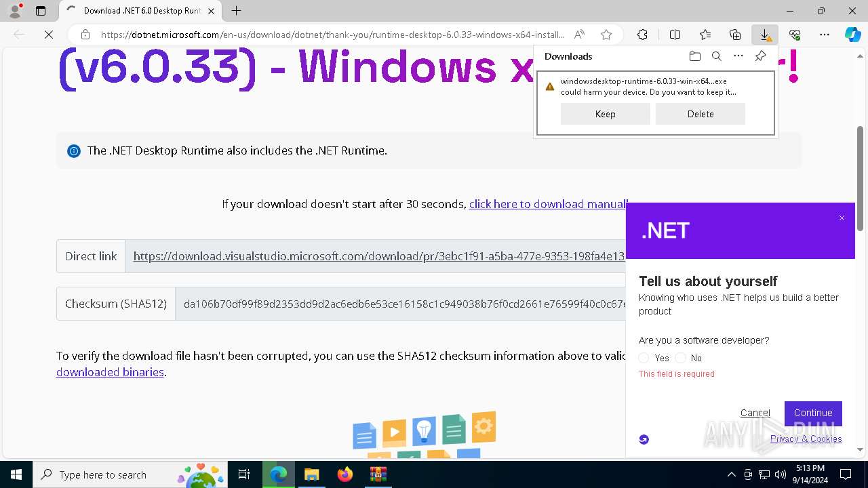Open the Edge profile icon
This screenshot has width=868, height=488.
[x=15, y=10]
